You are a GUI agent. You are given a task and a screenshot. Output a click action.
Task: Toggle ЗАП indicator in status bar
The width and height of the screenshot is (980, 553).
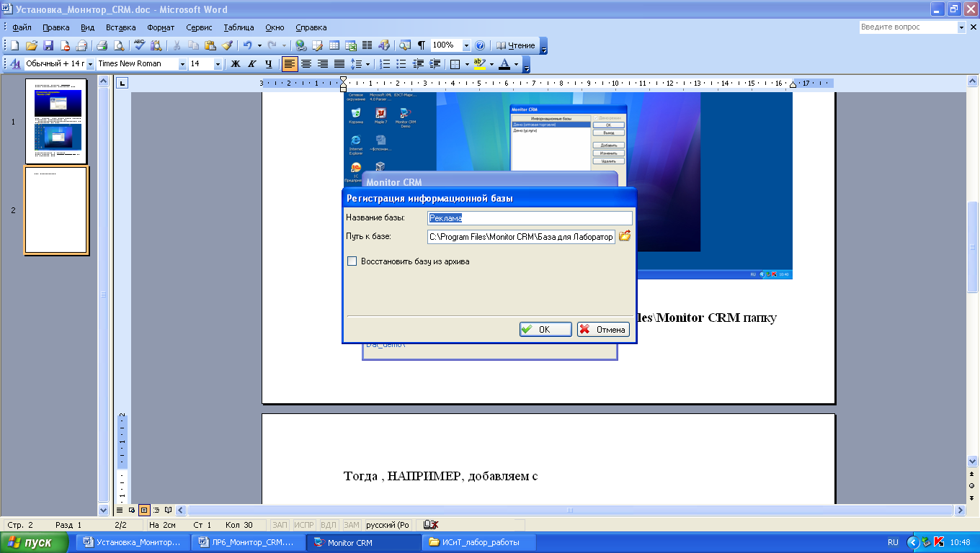[x=280, y=525]
